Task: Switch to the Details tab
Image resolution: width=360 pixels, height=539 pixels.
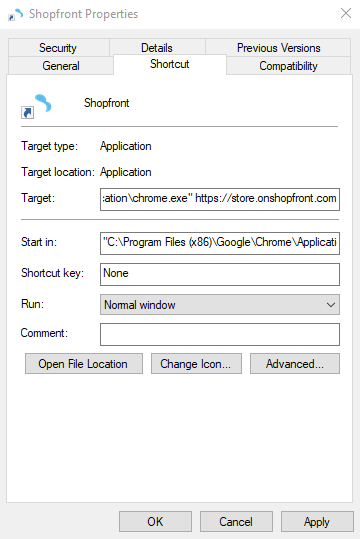Action: 157,48
